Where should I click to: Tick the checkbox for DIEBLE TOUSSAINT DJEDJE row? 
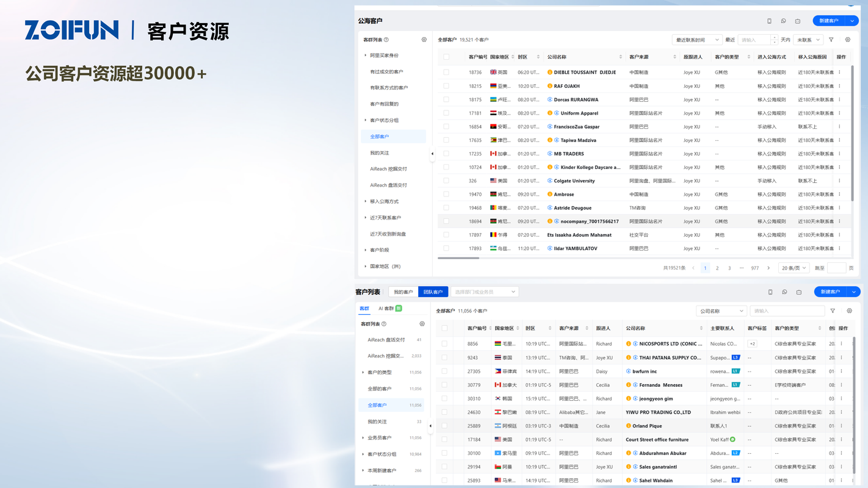(446, 72)
